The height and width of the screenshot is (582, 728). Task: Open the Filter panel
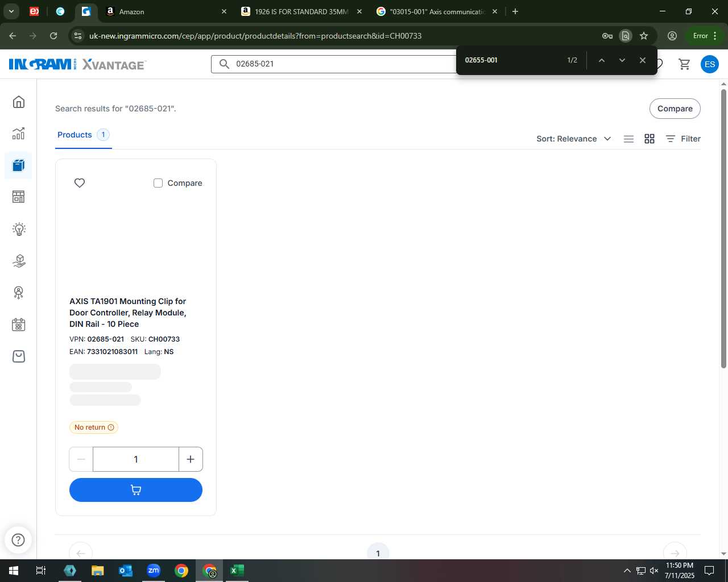coord(683,139)
